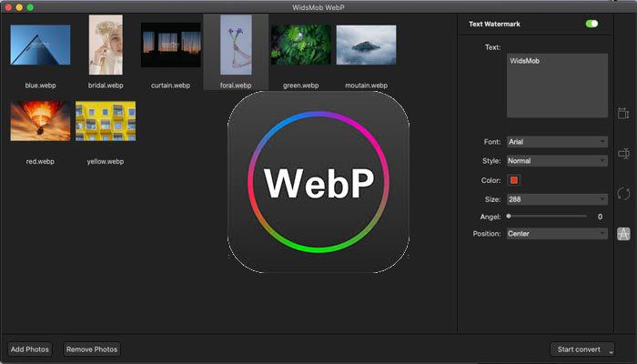This screenshot has height=364, width=637.
Task: Click the yellow.webp file name
Action: tap(106, 161)
